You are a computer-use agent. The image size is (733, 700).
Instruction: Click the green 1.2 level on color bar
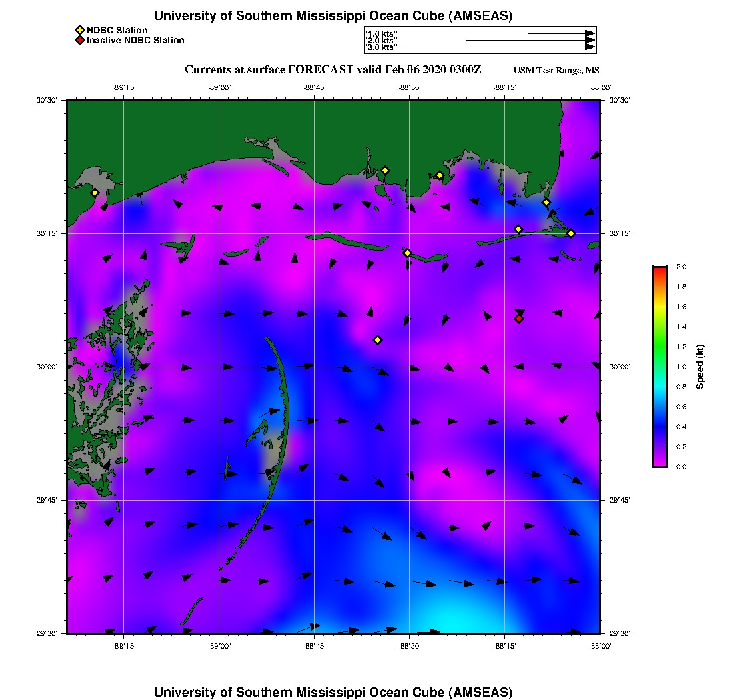pos(659,347)
